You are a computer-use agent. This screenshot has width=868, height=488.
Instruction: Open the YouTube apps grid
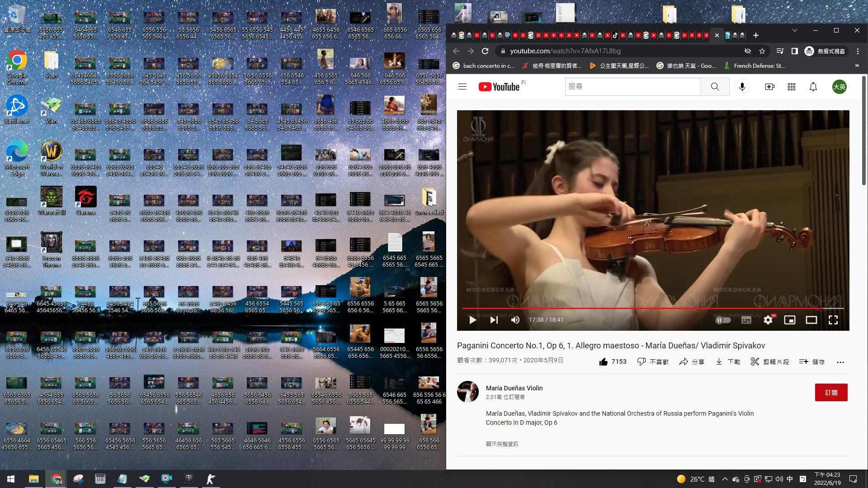coord(791,87)
